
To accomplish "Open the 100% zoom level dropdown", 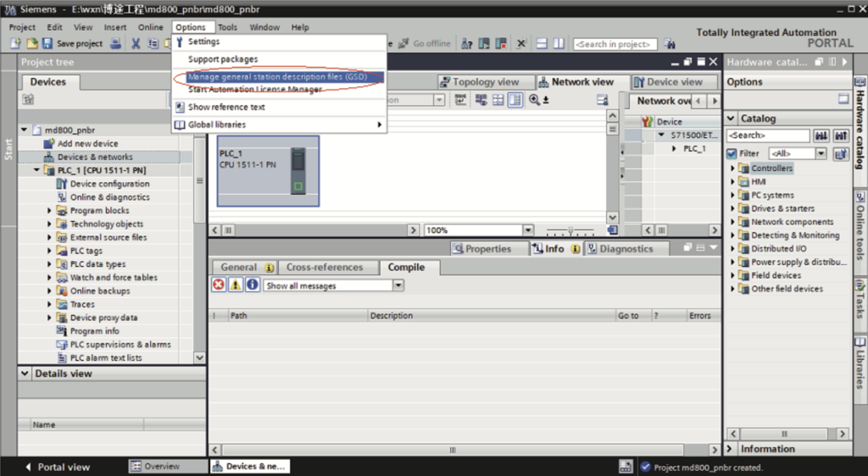I will point(528,230).
